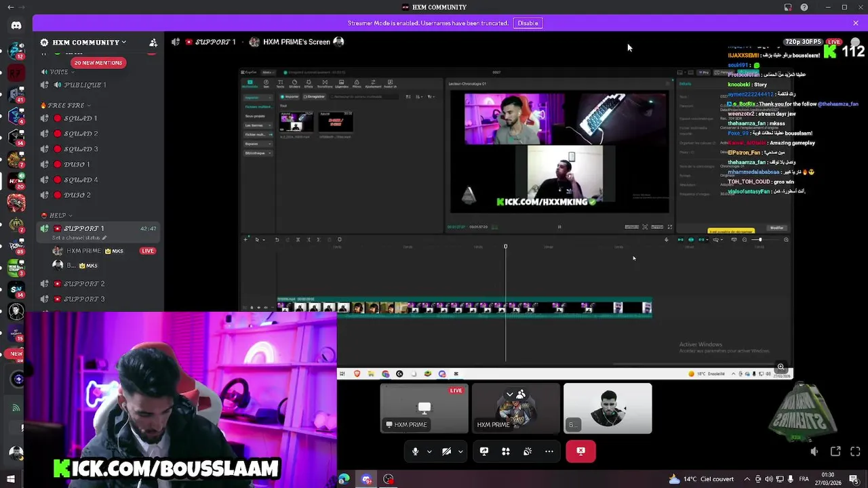
Task: Collapse the FREE FIRE category
Action: pyautogui.click(x=66, y=105)
